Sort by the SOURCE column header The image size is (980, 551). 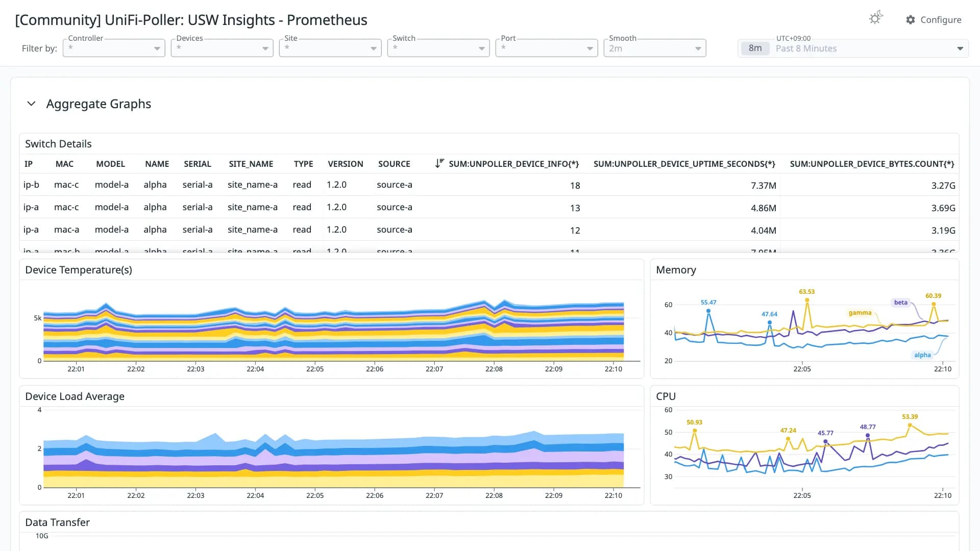coord(394,164)
